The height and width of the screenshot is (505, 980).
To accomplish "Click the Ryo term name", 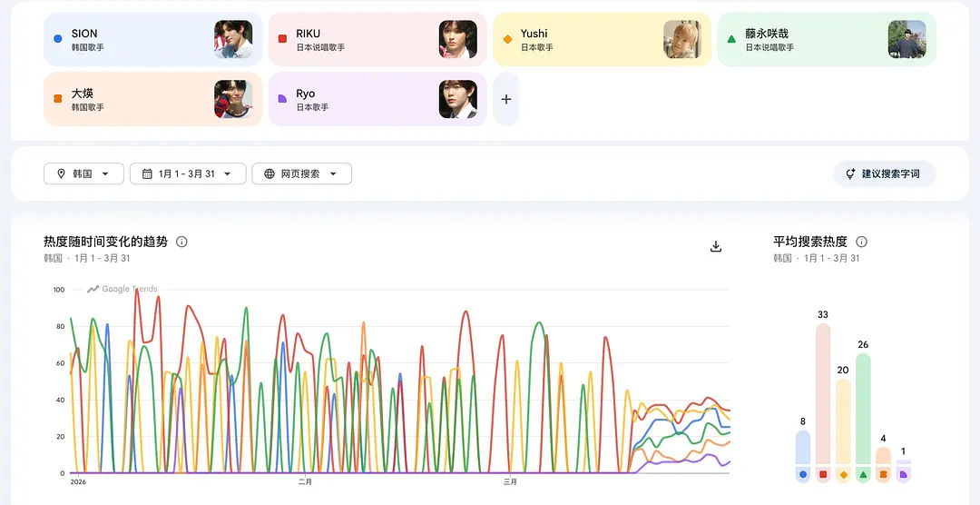I will [x=306, y=94].
